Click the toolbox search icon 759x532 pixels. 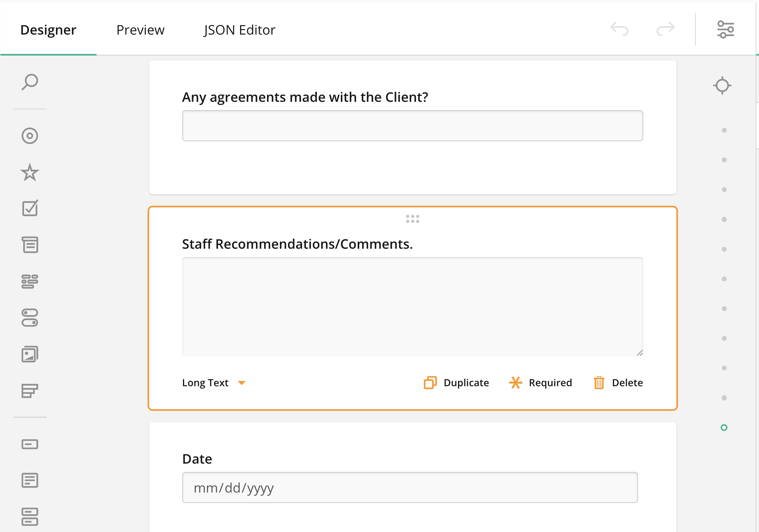click(30, 82)
